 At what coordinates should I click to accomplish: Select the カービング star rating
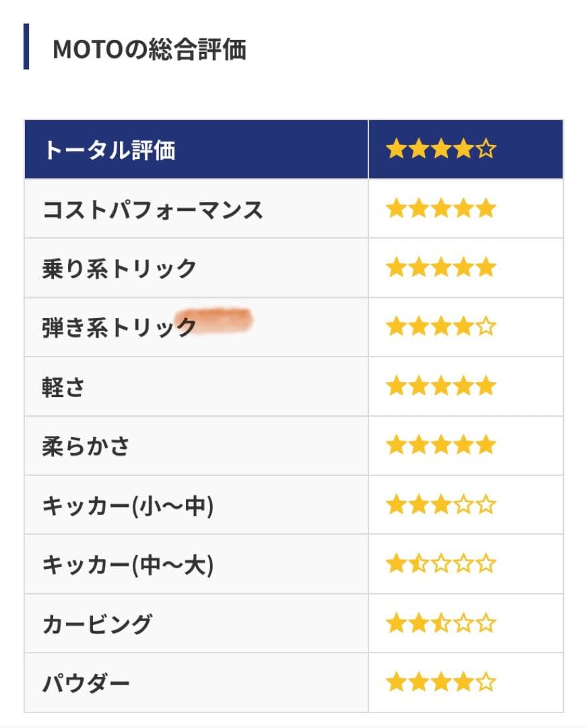(440, 624)
